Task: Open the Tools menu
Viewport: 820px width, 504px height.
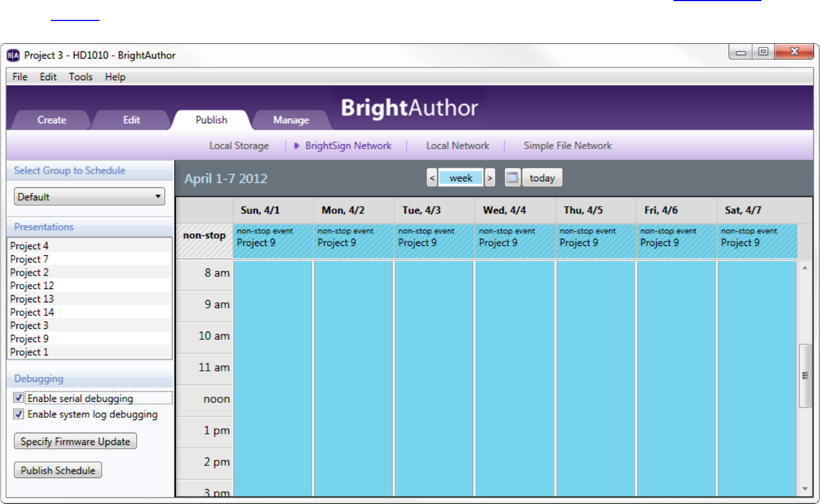Action: click(x=81, y=77)
